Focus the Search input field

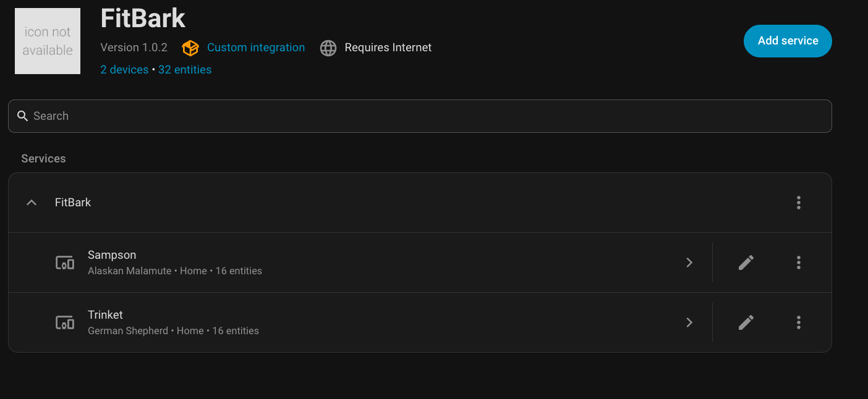420,116
